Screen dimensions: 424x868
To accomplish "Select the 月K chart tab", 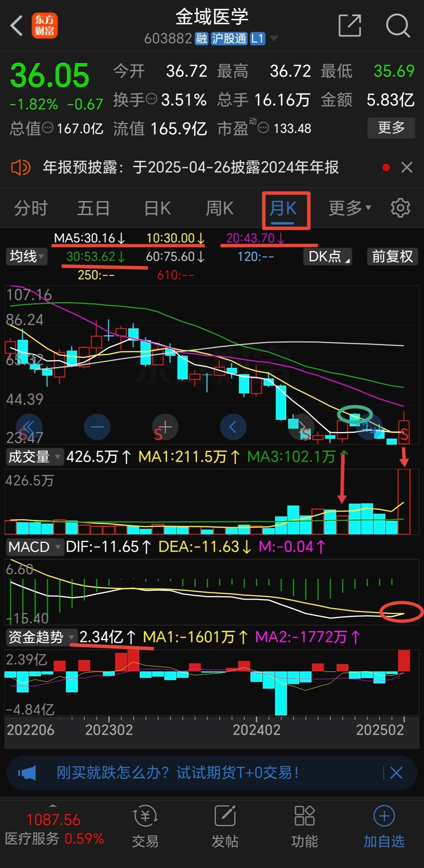I will tap(283, 209).
